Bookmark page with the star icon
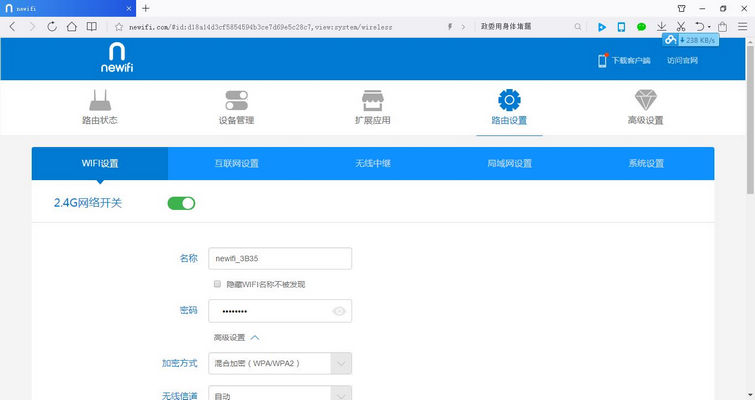 [119, 27]
